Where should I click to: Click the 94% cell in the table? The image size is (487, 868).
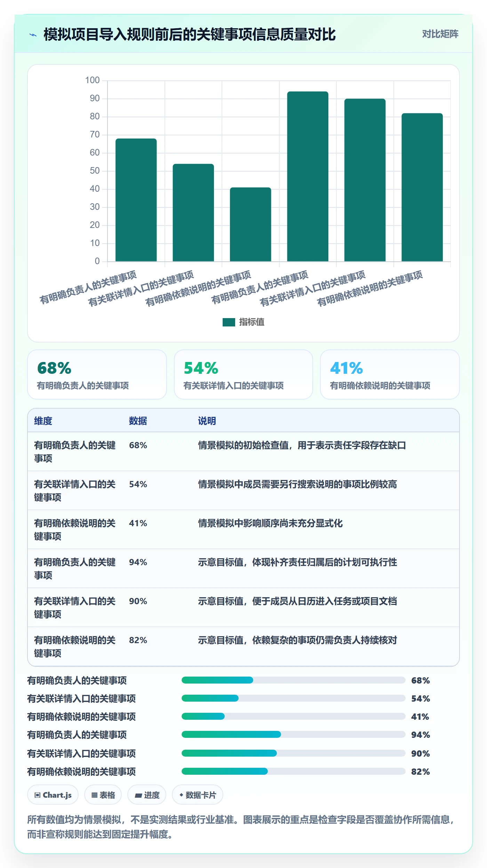click(x=138, y=562)
